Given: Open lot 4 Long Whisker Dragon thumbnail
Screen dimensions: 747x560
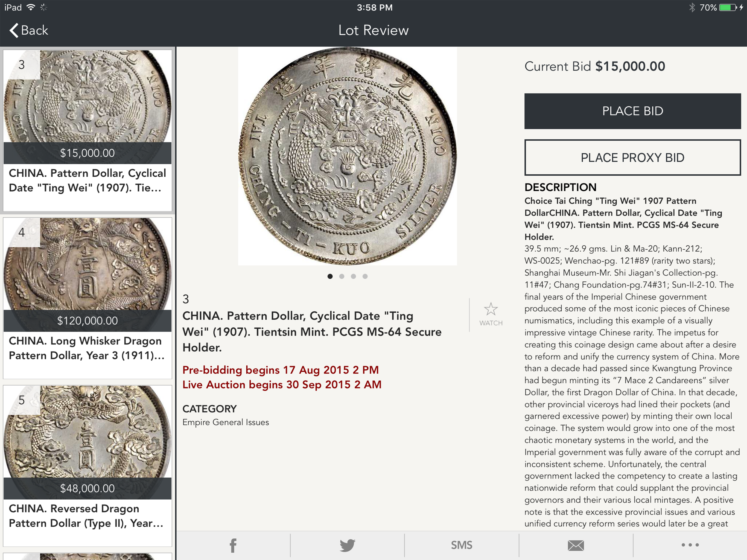Looking at the screenshot, I should (x=87, y=298).
